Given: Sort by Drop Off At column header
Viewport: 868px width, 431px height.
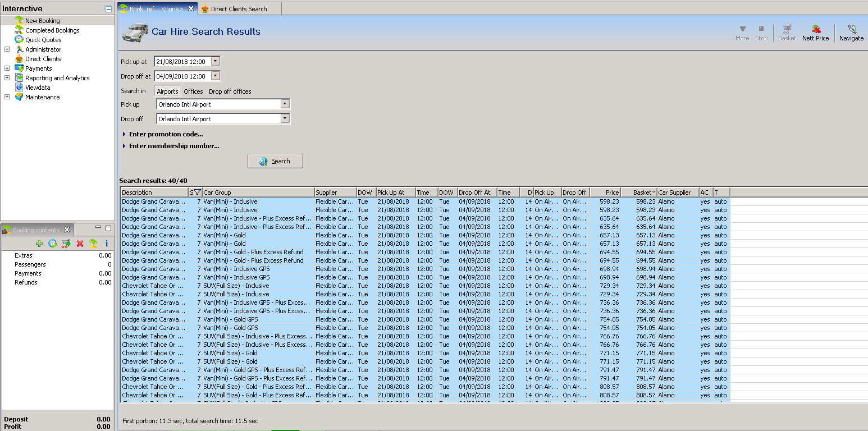Looking at the screenshot, I should pyautogui.click(x=477, y=192).
